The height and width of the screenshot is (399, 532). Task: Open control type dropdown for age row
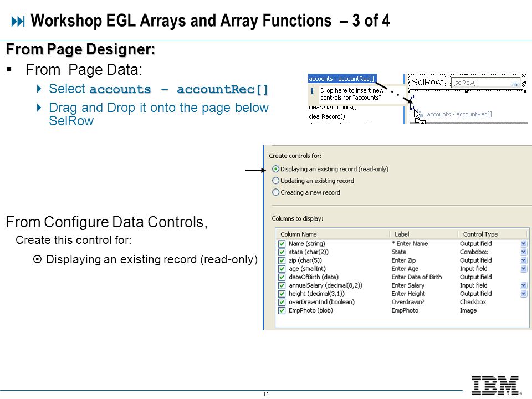(x=524, y=269)
